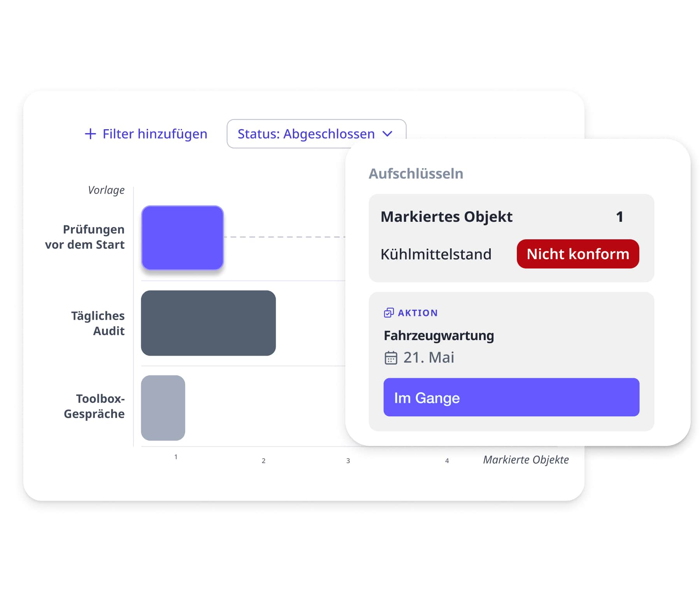The image size is (700, 593).
Task: Click the Aktion checklist icon
Action: coord(388,313)
